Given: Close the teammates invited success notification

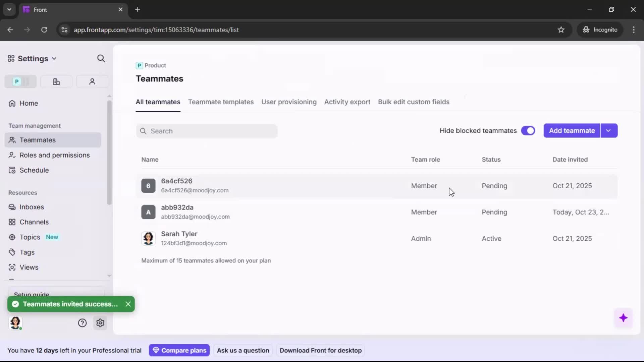Looking at the screenshot, I should pos(128,304).
